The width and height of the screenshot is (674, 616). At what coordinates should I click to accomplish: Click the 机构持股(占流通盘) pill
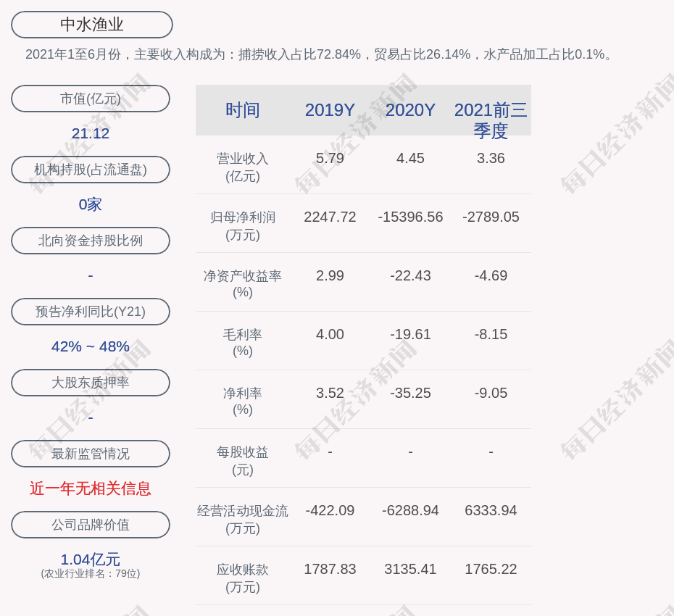point(91,170)
